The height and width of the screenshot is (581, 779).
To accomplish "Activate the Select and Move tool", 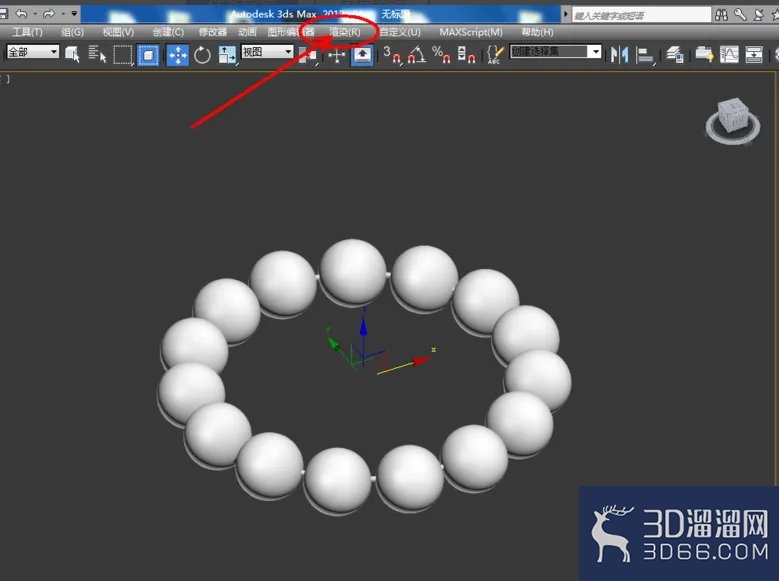I will [177, 55].
